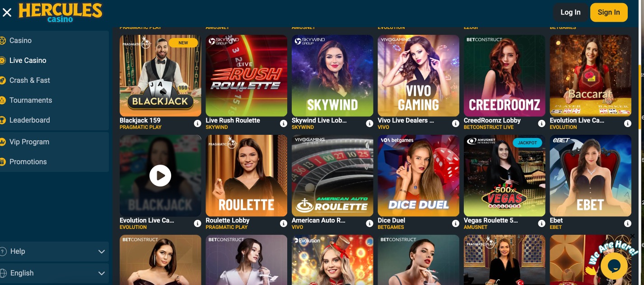Open the live chat bubble icon
The width and height of the screenshot is (644, 285).
614,266
